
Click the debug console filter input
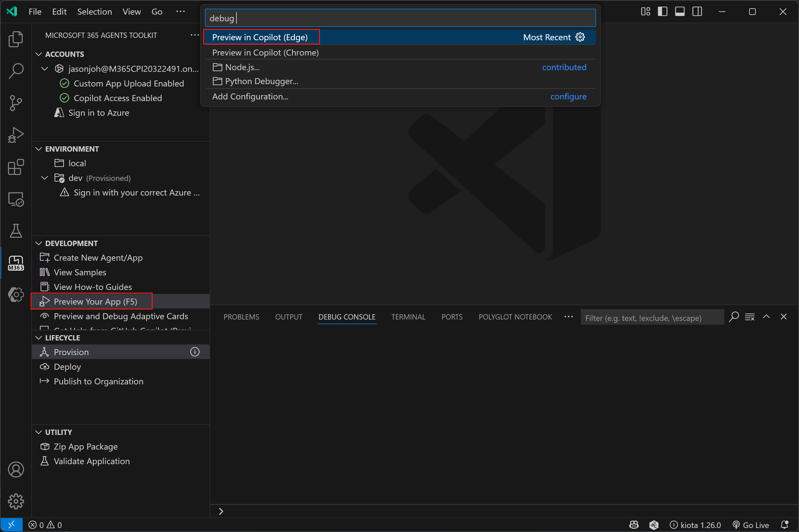coord(652,318)
